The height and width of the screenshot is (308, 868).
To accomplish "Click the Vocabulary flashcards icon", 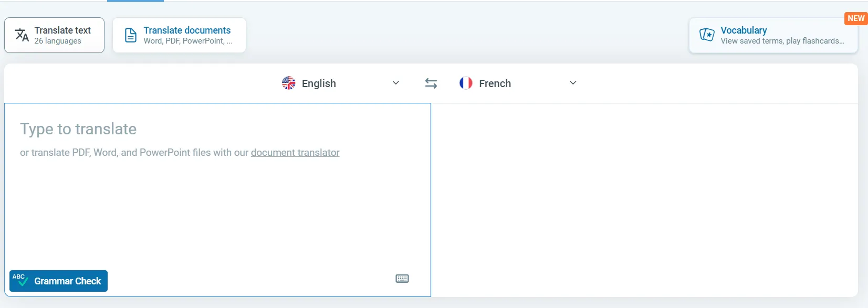I will pyautogui.click(x=707, y=35).
